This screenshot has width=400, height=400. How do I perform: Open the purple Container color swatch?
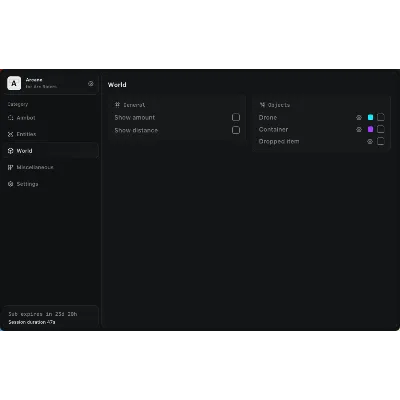coord(370,129)
